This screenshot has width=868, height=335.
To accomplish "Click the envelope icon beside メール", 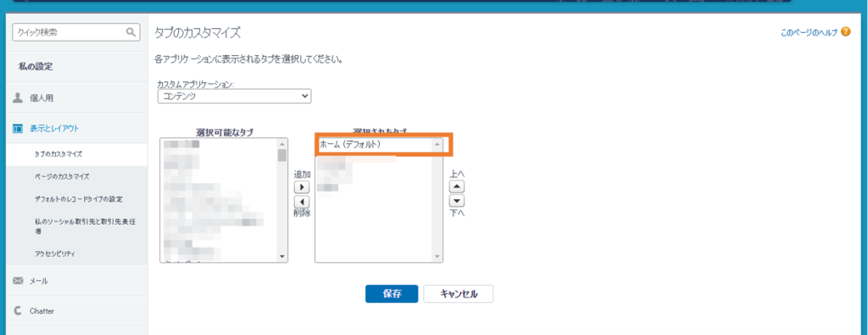I will coord(18,281).
